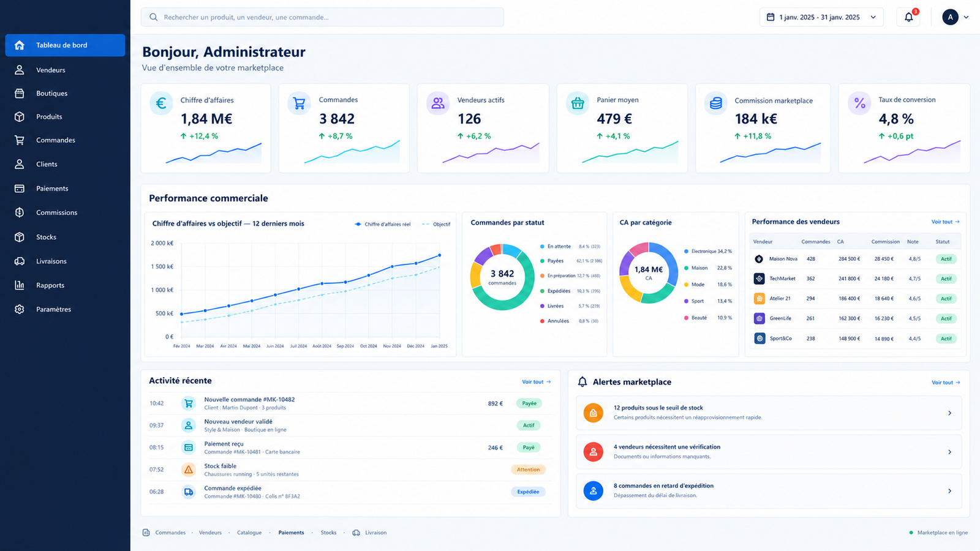
Task: Click the stock alert orange icon
Action: click(x=593, y=413)
